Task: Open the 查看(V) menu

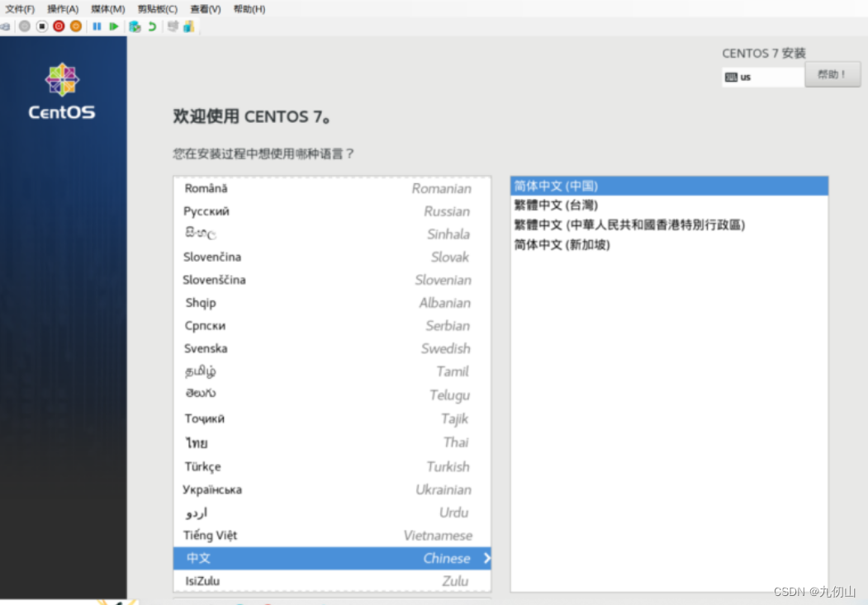Action: pos(206,9)
